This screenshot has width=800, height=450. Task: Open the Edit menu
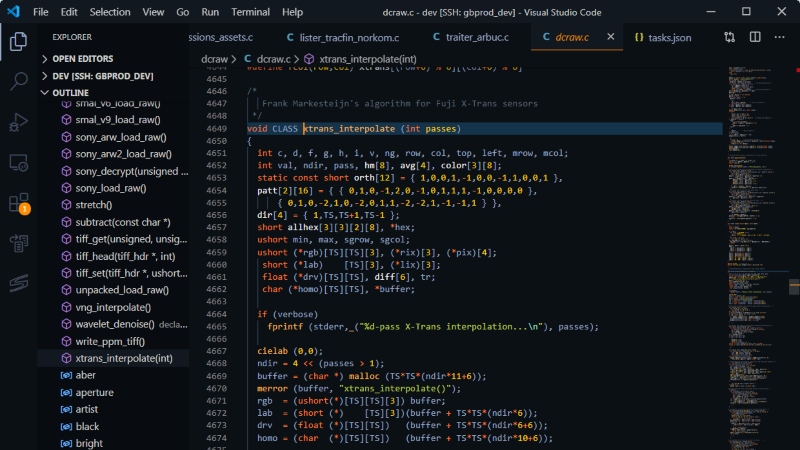tap(69, 12)
